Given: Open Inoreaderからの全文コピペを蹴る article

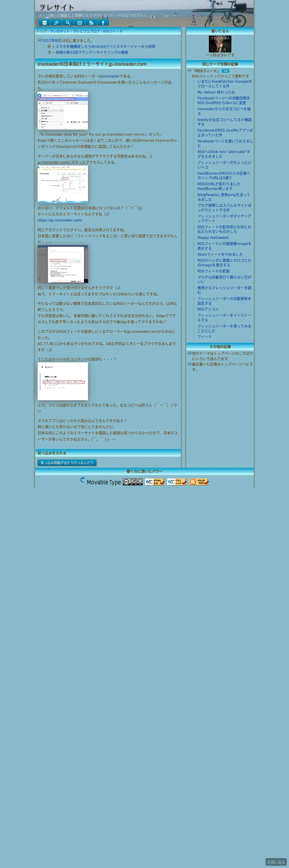Looking at the screenshot, I should [x=224, y=111].
